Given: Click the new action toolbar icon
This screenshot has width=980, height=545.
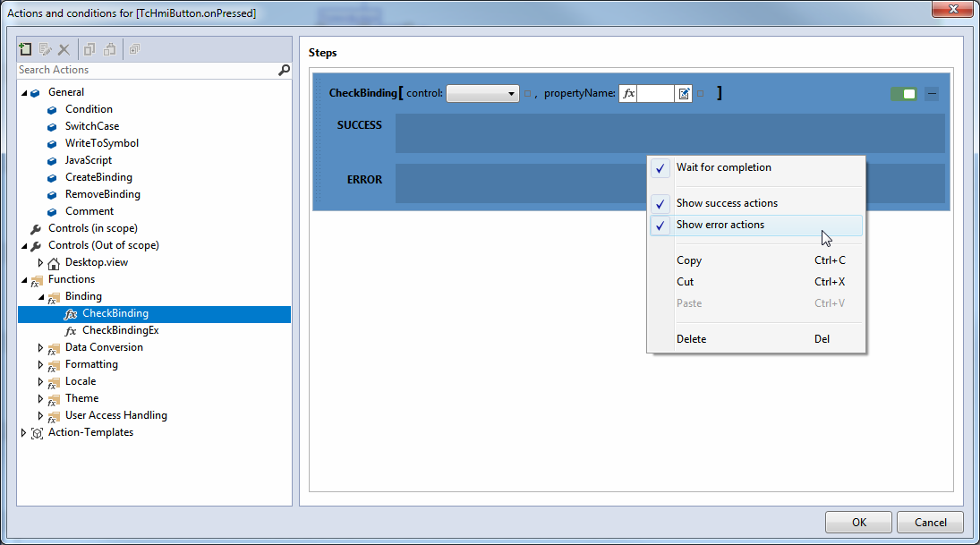Looking at the screenshot, I should 25,48.
